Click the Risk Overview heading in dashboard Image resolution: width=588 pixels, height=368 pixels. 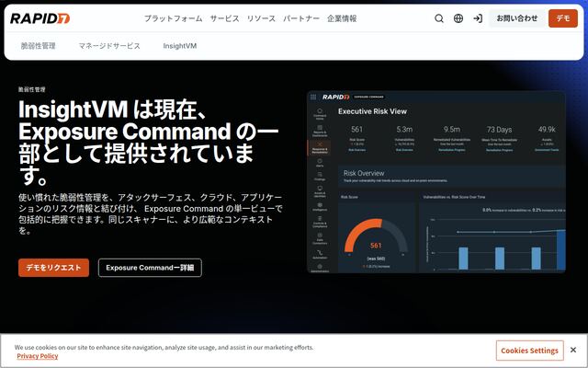364,173
